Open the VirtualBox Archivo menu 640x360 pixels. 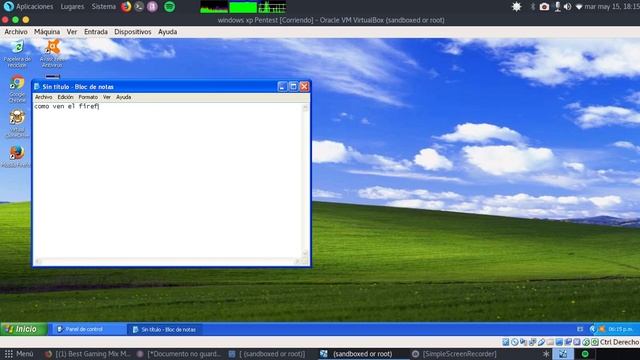point(16,32)
